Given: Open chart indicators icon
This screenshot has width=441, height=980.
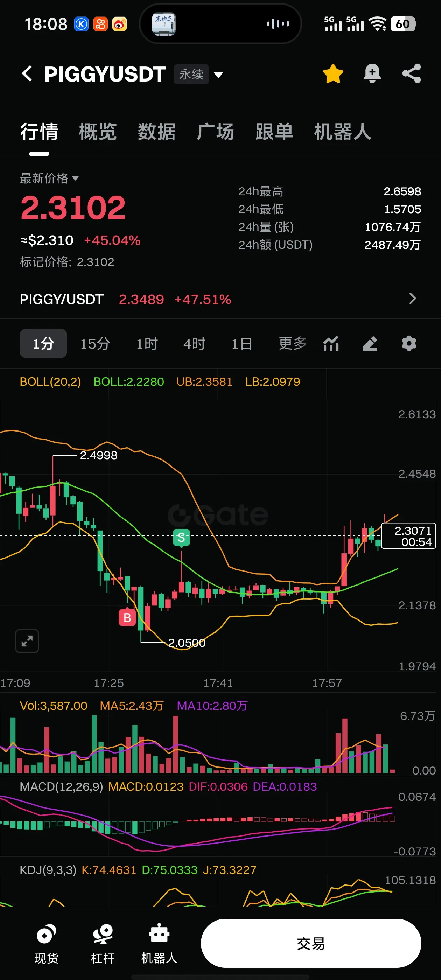Looking at the screenshot, I should [x=331, y=344].
